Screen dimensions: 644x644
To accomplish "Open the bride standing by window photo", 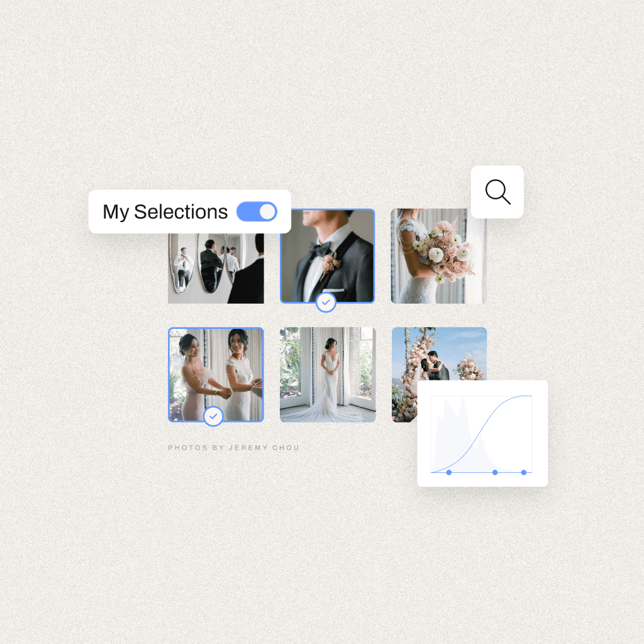I will pos(328,375).
